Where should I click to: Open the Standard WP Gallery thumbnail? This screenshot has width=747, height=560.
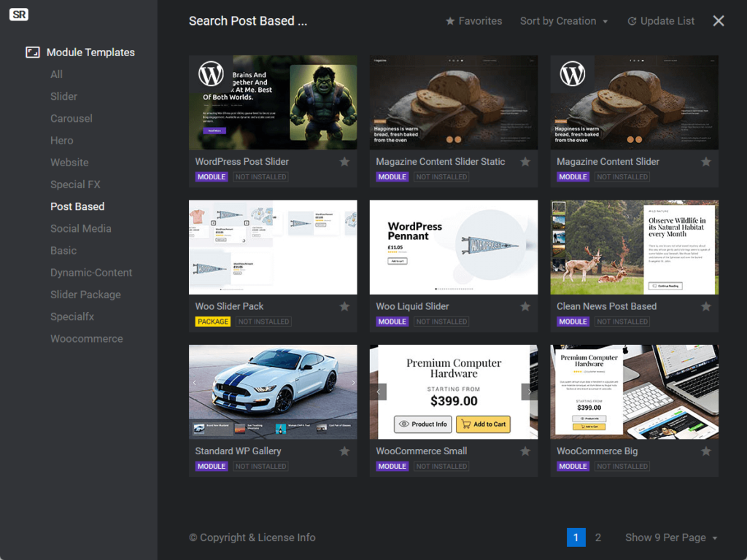273,392
